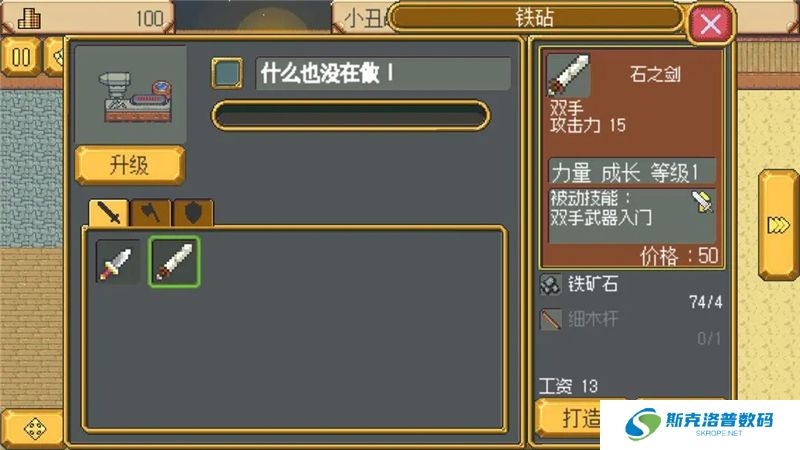Toggle the teal square checkbox

[x=227, y=73]
